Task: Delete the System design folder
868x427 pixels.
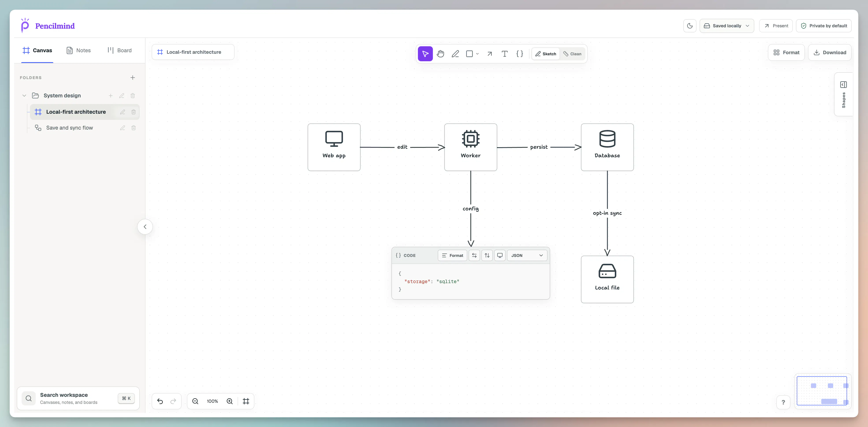Action: click(x=133, y=96)
